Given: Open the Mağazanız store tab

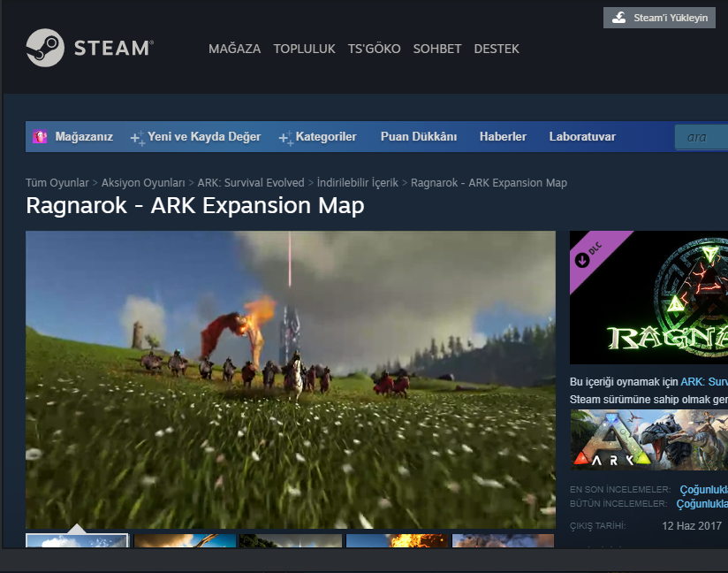Looking at the screenshot, I should click(x=84, y=137).
